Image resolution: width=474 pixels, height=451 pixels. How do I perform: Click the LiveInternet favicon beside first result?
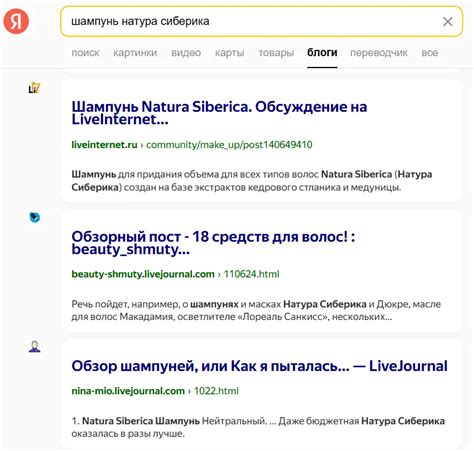(x=34, y=88)
